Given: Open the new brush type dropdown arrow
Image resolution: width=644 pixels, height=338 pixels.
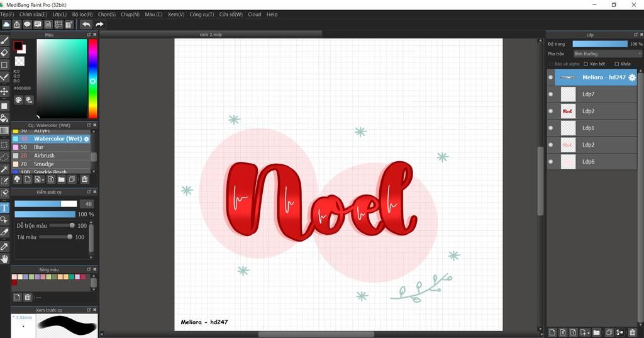Looking at the screenshot, I should click(x=43, y=180).
